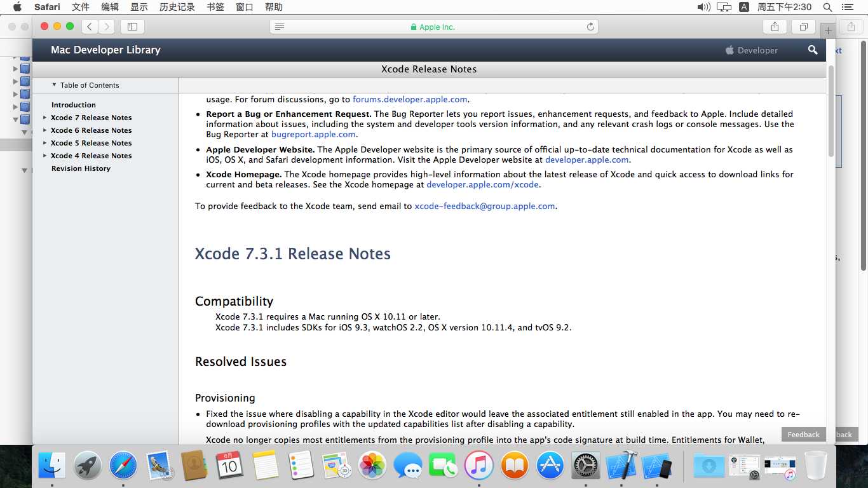This screenshot has width=868, height=488.
Task: Open Maps icon in Dock
Action: [336, 465]
